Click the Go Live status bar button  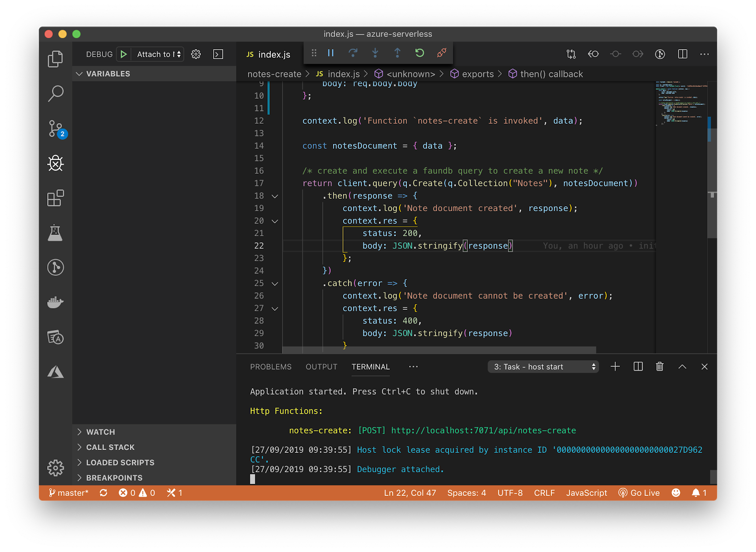tap(639, 493)
